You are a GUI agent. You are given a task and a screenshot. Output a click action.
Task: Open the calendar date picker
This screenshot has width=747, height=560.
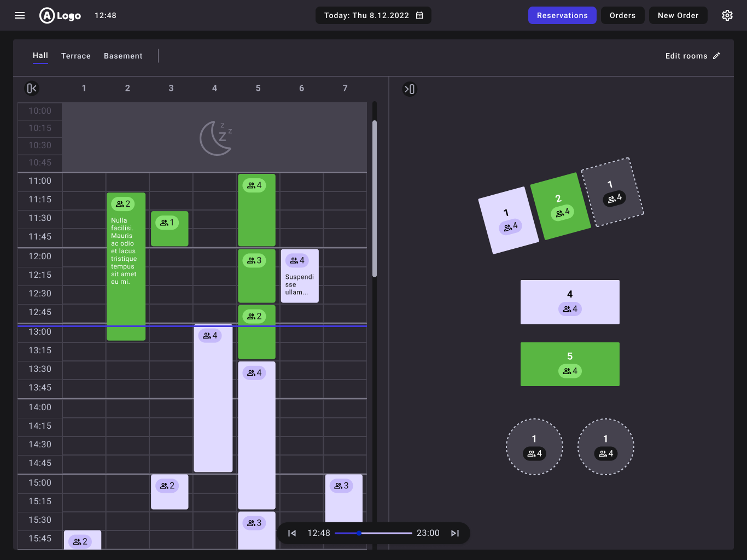(419, 15)
